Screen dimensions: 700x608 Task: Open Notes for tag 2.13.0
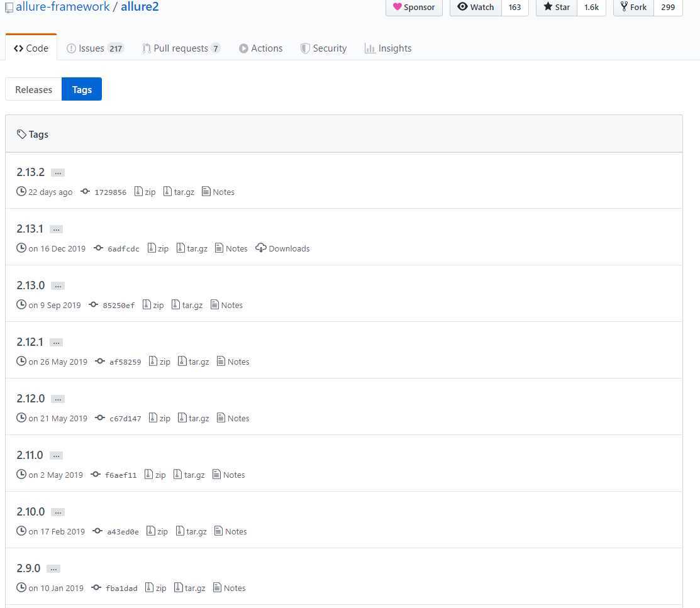(x=226, y=306)
